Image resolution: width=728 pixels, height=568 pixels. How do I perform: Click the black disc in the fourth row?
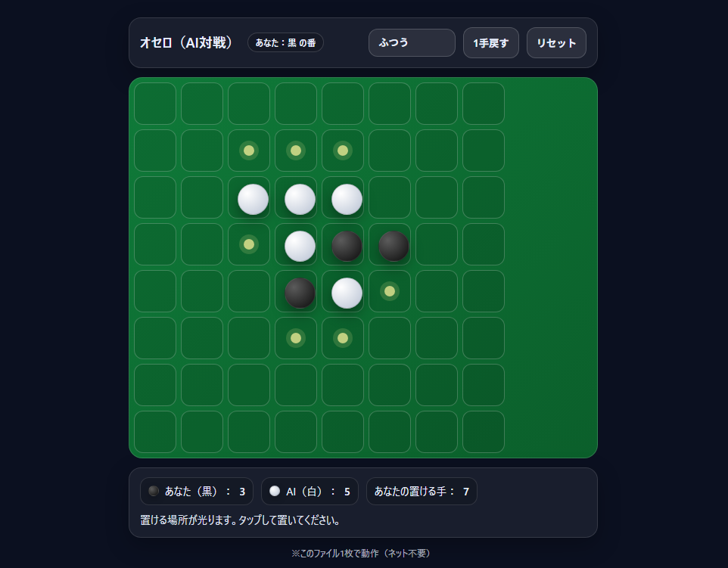344,245
